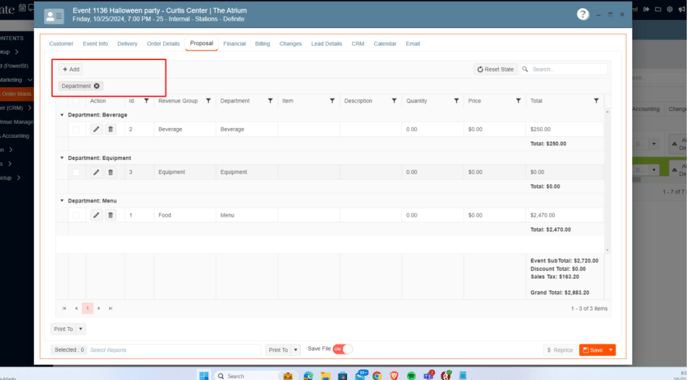Edit the Beverage row with pencil icon
The width and height of the screenshot is (688, 380).
(96, 129)
